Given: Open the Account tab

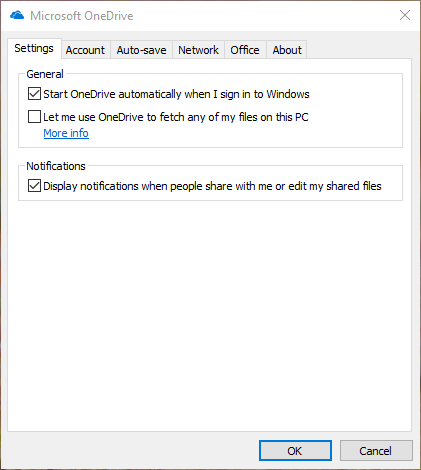Looking at the screenshot, I should [x=85, y=50].
